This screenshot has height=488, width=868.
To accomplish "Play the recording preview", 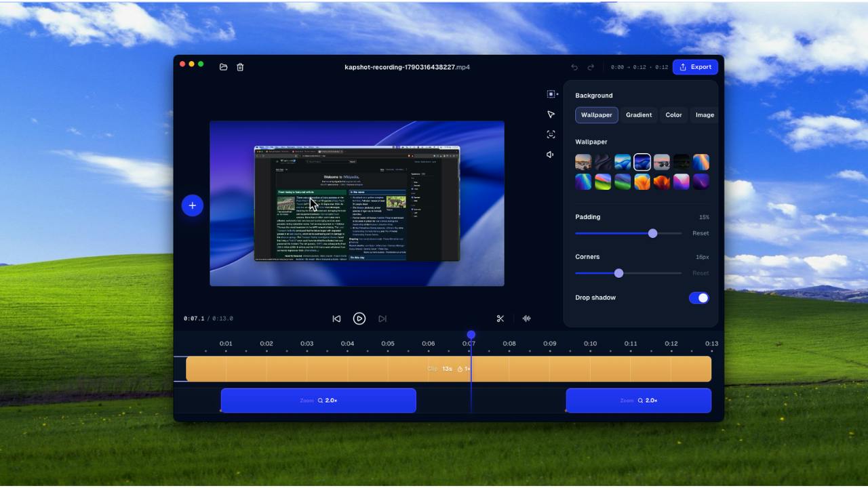I will [x=359, y=319].
